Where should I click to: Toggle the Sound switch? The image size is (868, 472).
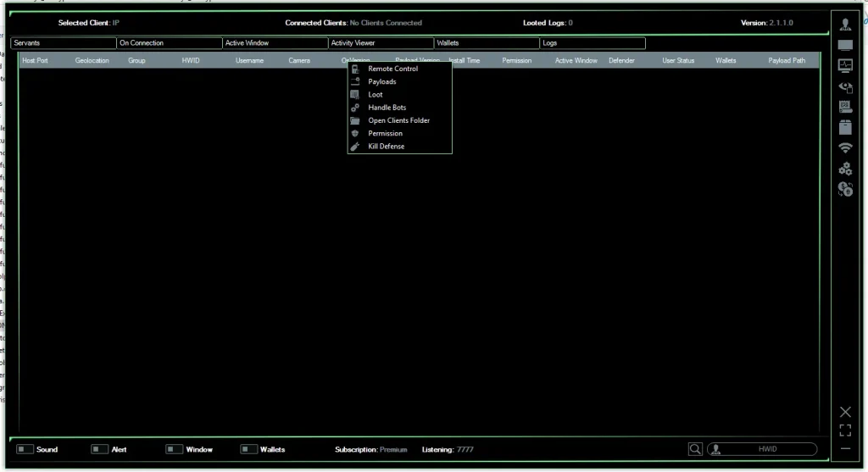(25, 449)
